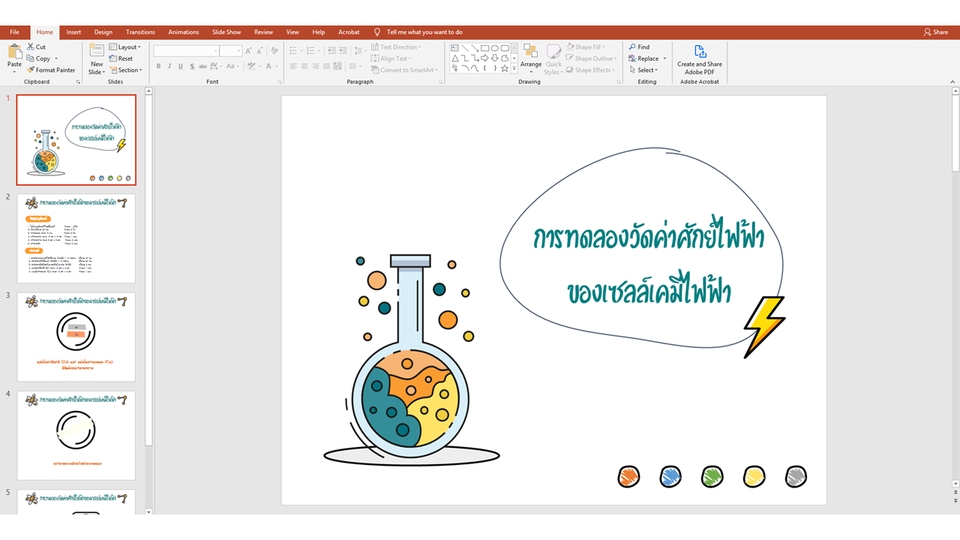Toggle italic formatting
Image resolution: width=960 pixels, height=540 pixels.
click(x=170, y=66)
